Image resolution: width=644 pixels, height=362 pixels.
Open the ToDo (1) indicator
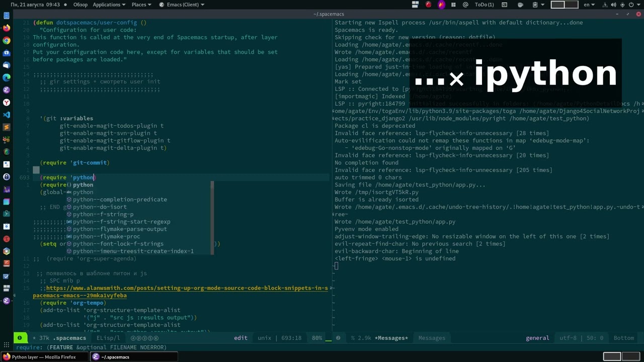(x=484, y=5)
